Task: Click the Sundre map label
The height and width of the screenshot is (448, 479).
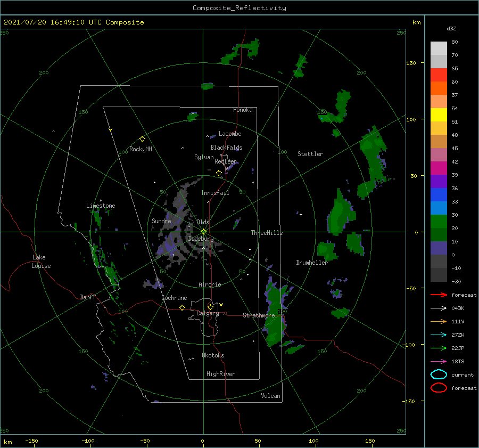Action: (161, 221)
